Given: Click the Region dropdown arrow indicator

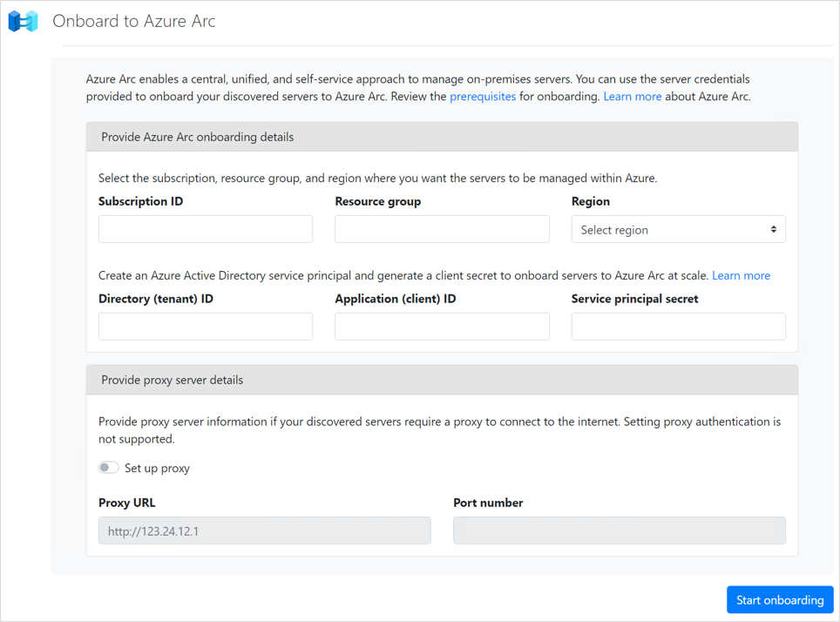Looking at the screenshot, I should point(773,230).
